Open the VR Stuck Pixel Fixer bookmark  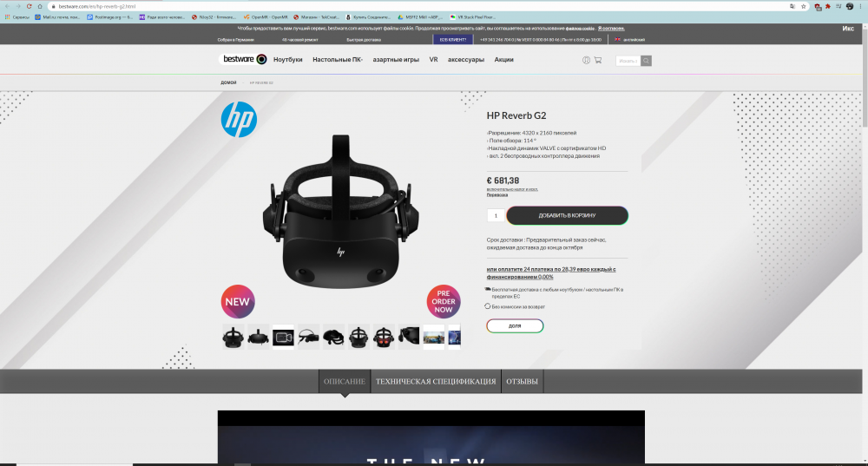tap(473, 17)
